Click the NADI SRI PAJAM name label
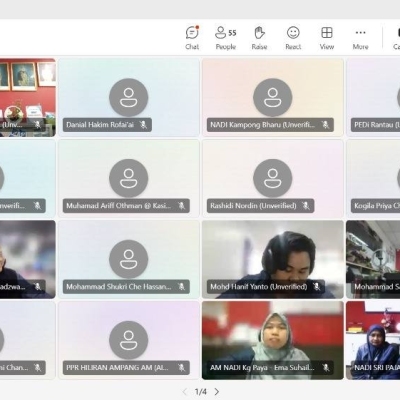400x400 pixels. tap(377, 368)
